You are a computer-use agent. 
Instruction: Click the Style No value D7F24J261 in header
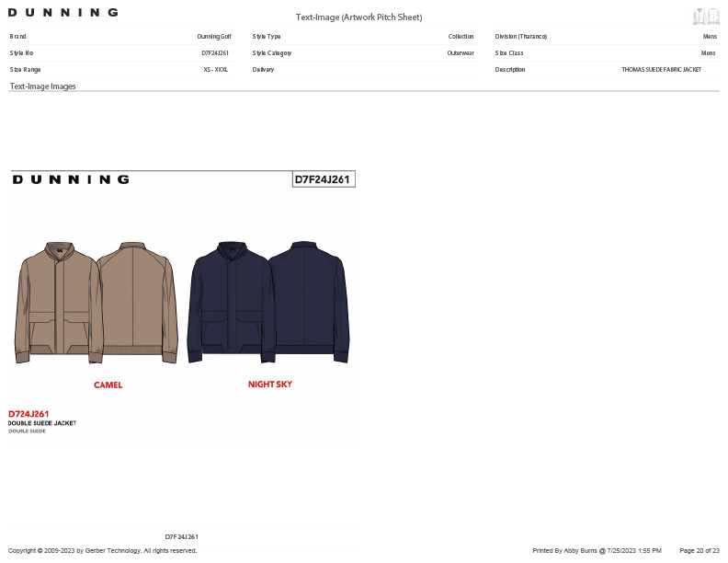pos(215,53)
